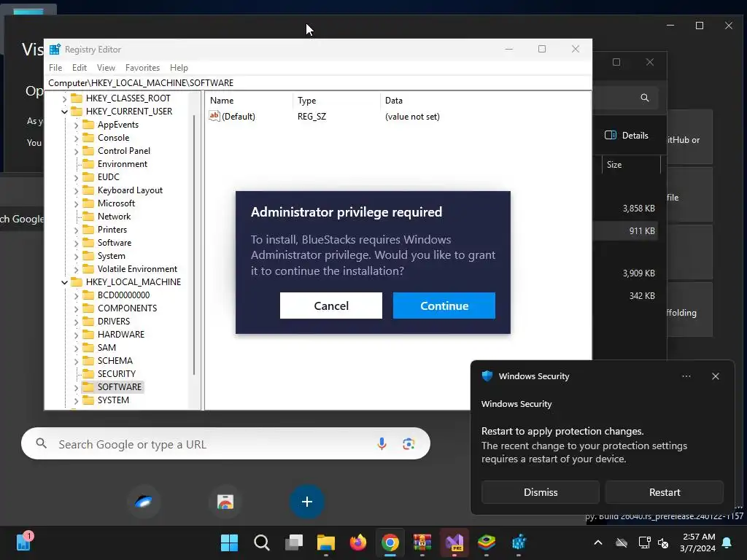Open File menu in Registry Editor
Viewport: 747px width, 560px height.
[55, 68]
